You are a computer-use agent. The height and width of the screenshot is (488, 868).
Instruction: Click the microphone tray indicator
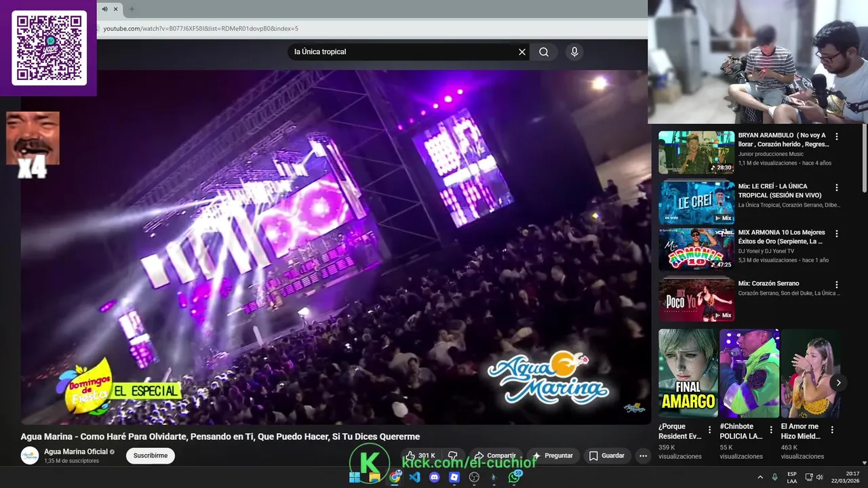click(775, 477)
